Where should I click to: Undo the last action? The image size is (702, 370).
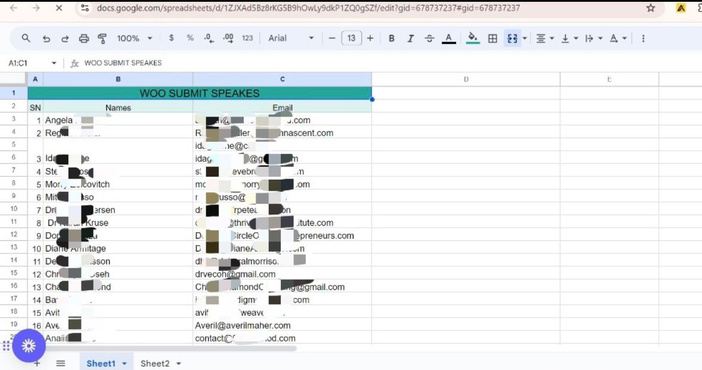(x=46, y=39)
